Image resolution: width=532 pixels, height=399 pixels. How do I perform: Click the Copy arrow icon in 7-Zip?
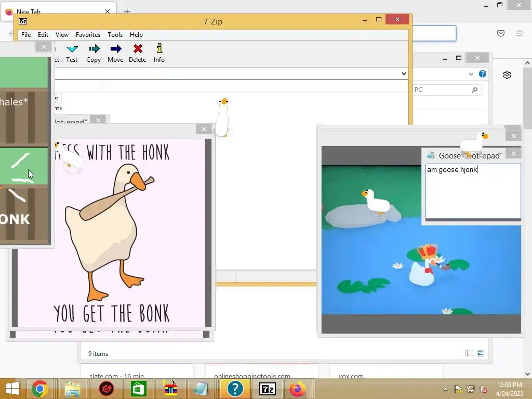94,49
